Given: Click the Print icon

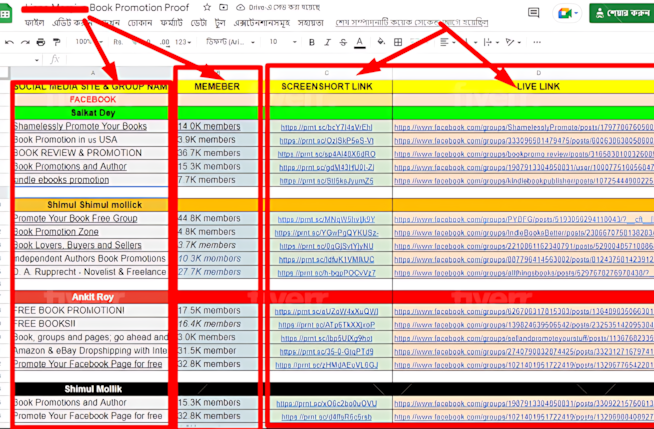Looking at the screenshot, I should 40,42.
